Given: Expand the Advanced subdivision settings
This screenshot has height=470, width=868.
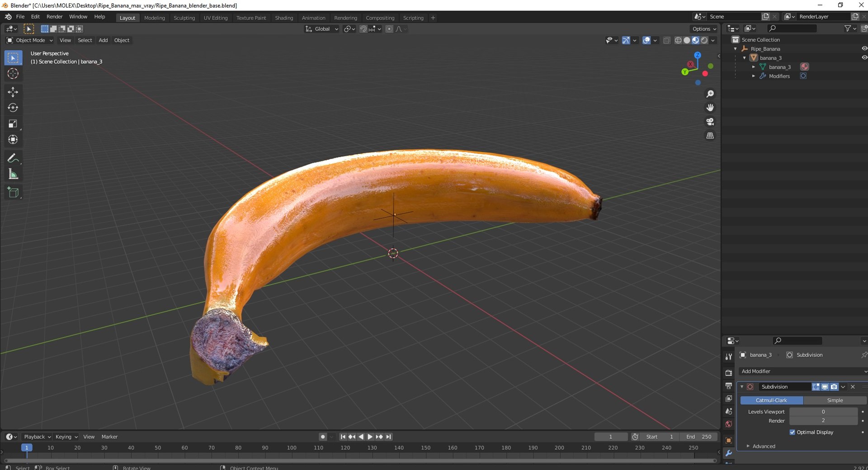Looking at the screenshot, I should point(764,446).
